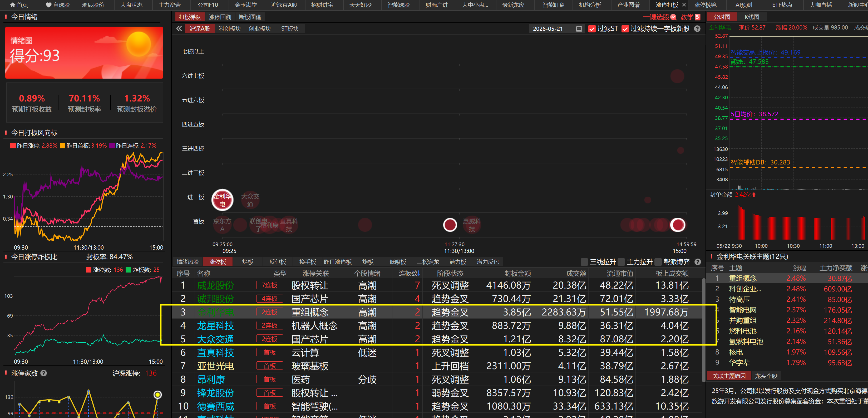Viewport: 868px width, 418px height.
Task: Click the help icon beside 涨停家数
Action: [44, 373]
